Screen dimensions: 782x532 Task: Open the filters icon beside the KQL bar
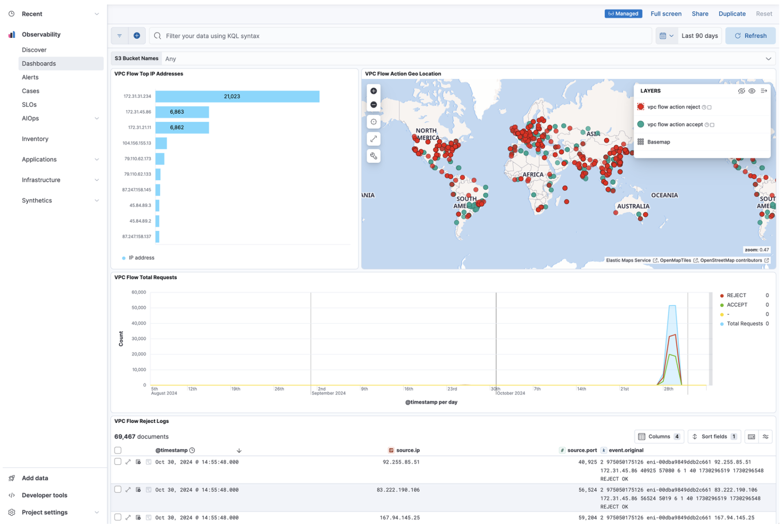coord(119,35)
